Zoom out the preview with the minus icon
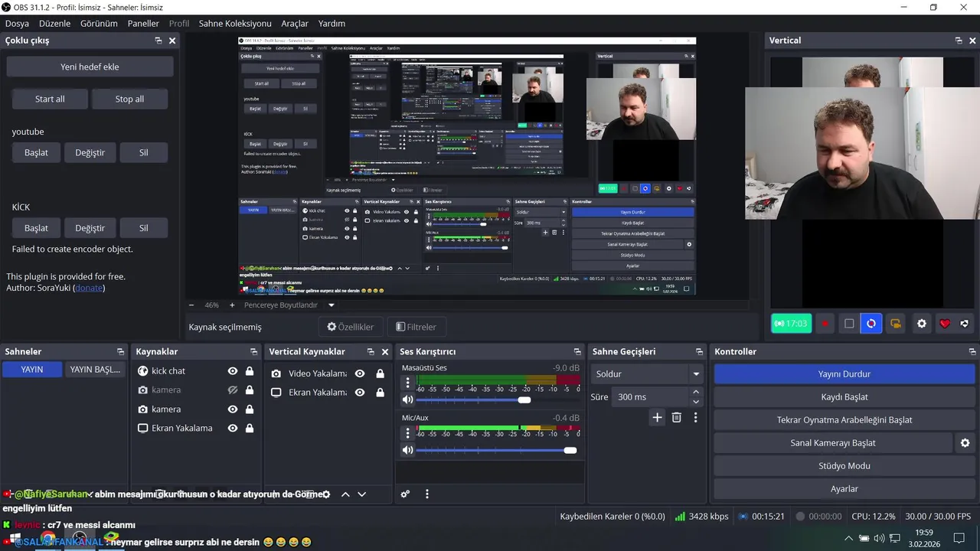 pyautogui.click(x=191, y=305)
